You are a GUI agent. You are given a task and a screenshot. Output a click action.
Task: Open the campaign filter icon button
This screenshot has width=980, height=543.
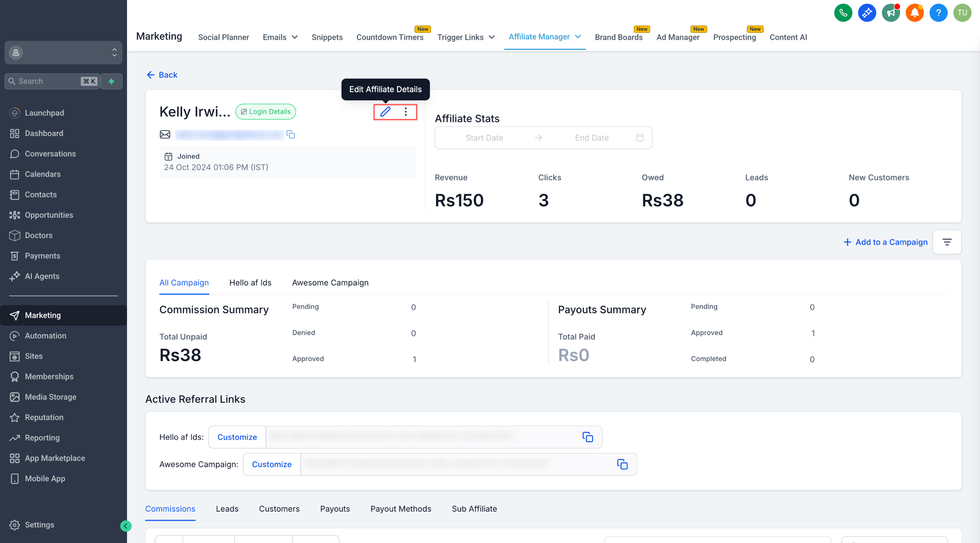pyautogui.click(x=946, y=242)
